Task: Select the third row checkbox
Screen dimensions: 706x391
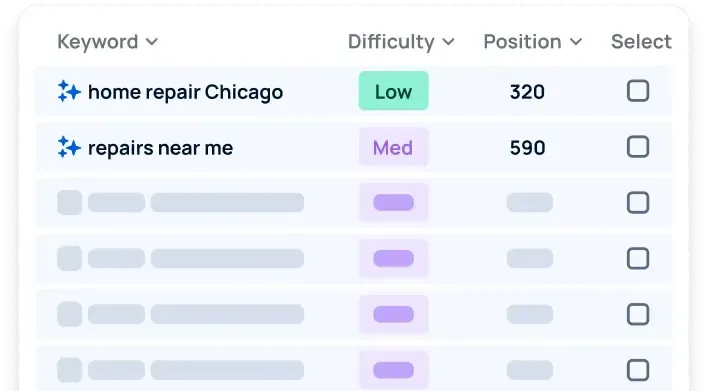Action: point(638,203)
